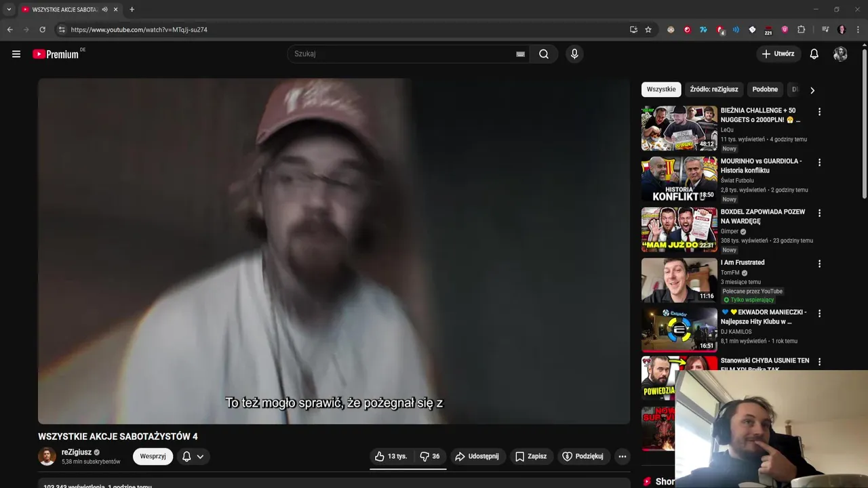This screenshot has width=868, height=488.
Task: Open more actions three-dot menu under video
Action: pyautogui.click(x=622, y=457)
